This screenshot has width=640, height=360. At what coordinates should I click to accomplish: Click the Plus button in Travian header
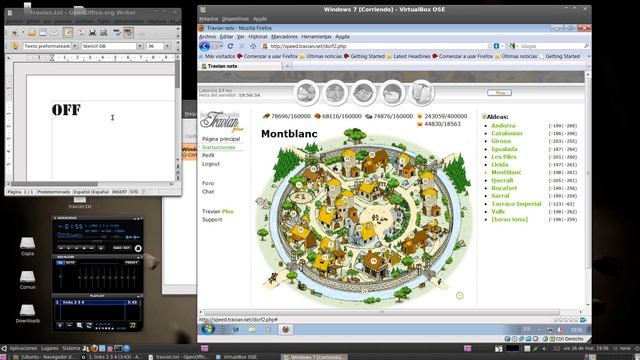click(x=500, y=93)
